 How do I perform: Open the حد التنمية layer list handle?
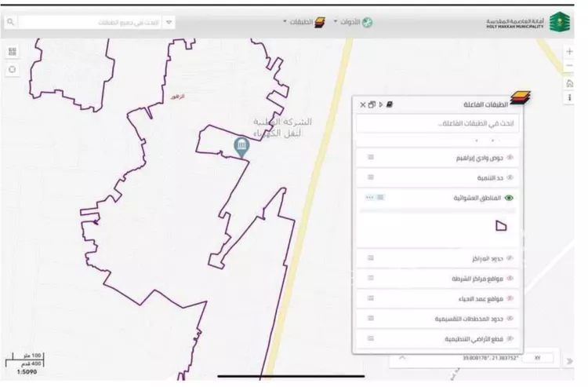(371, 177)
